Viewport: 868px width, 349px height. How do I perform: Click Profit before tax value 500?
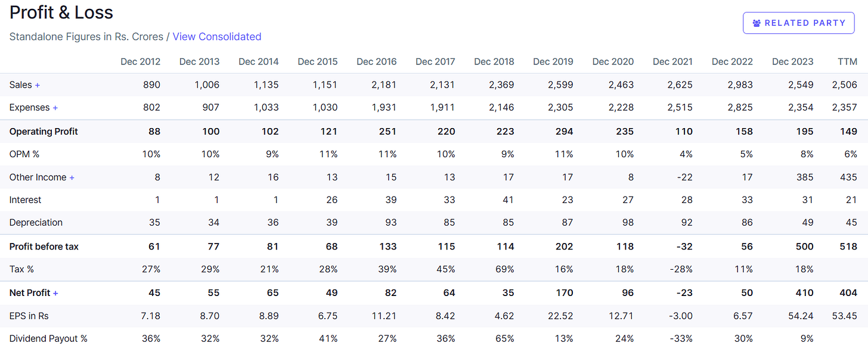point(804,247)
